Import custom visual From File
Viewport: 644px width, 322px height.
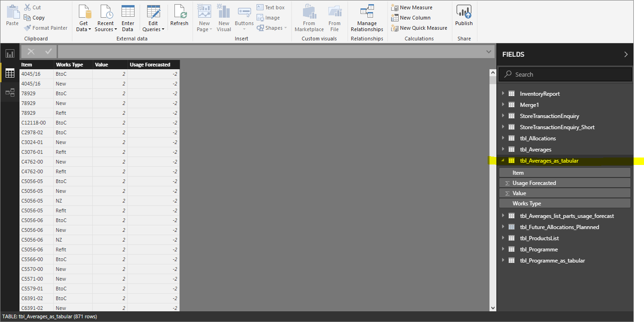[335, 18]
